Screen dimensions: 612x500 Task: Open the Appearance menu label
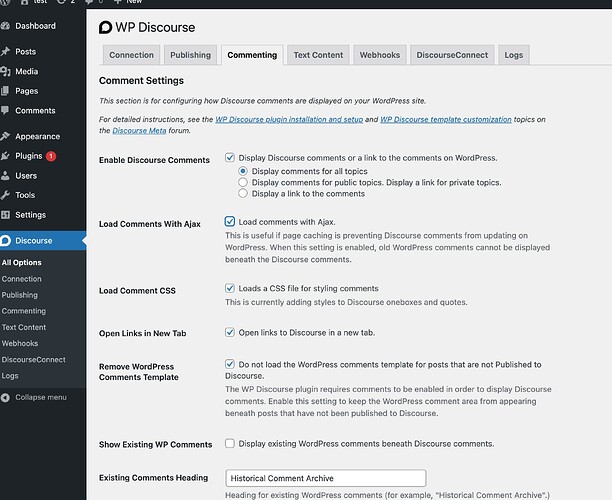37,136
